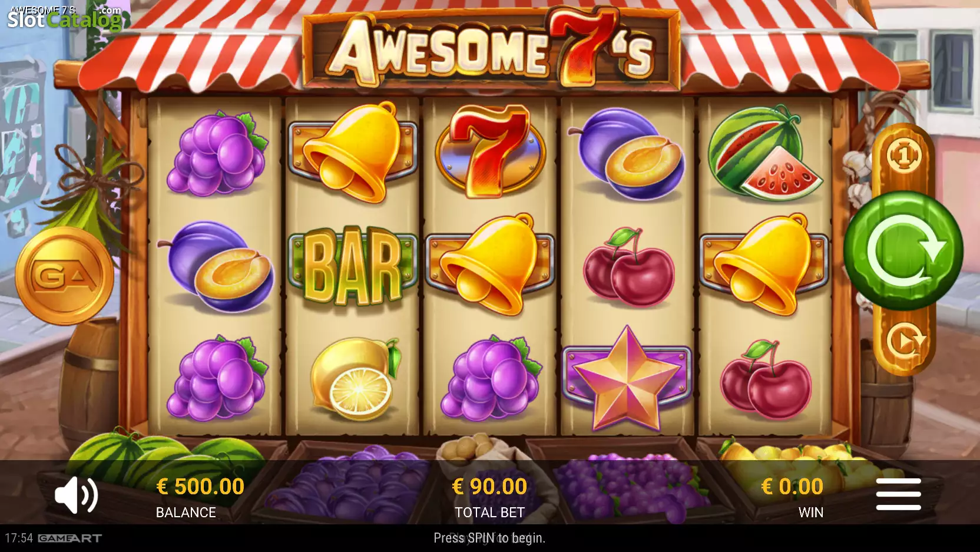Open the SlotCatalog logo link
This screenshot has width=980, height=552.
pos(65,18)
